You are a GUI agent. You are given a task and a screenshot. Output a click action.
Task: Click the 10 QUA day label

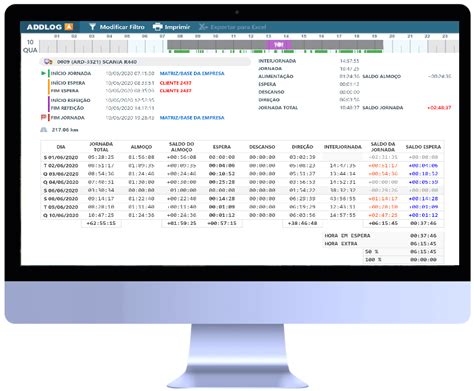[x=30, y=46]
